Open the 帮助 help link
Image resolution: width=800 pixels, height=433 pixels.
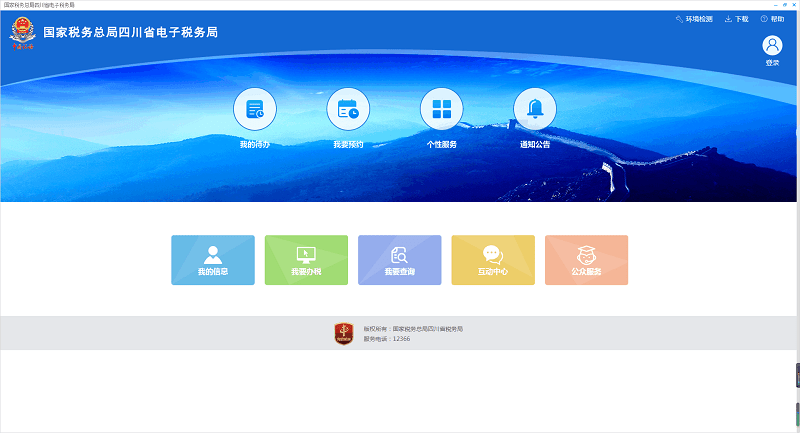772,19
